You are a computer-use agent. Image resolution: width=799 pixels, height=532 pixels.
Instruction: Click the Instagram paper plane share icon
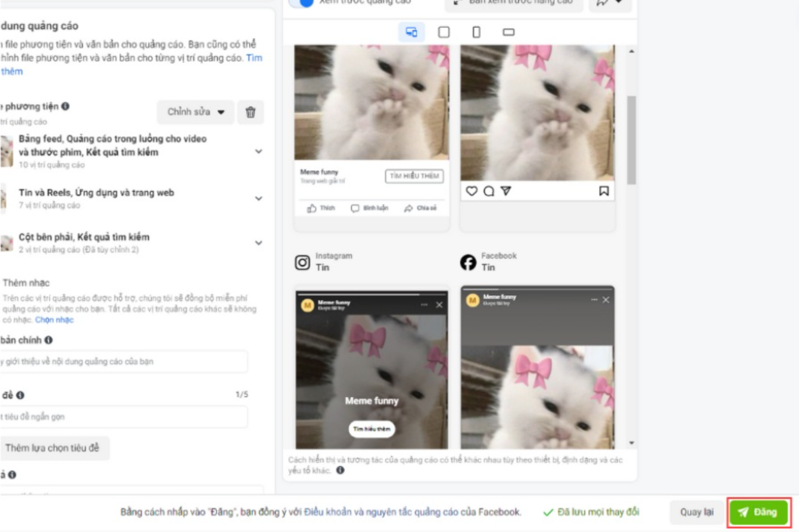click(x=505, y=191)
